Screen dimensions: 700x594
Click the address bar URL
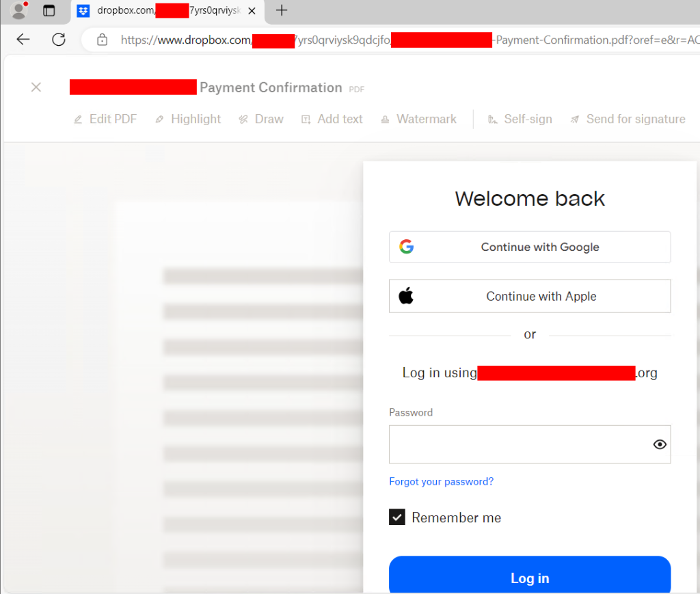(410, 40)
